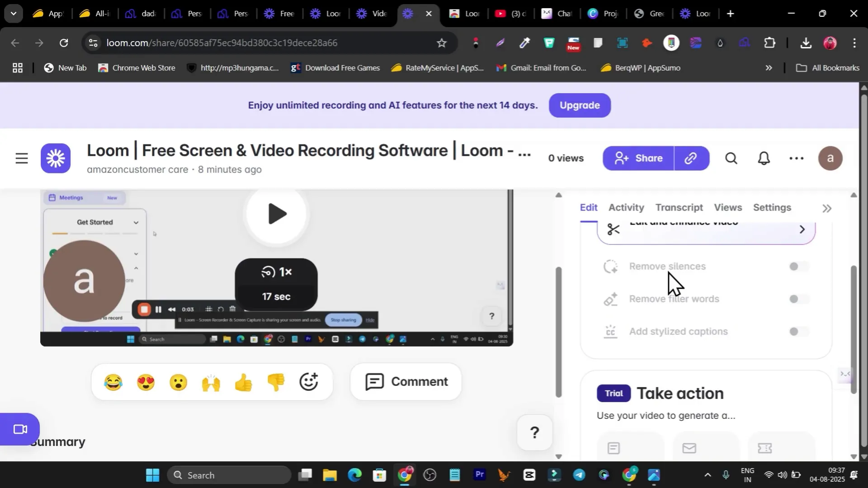Click the copy link icon button
Screen dimensions: 868x488
[691, 158]
